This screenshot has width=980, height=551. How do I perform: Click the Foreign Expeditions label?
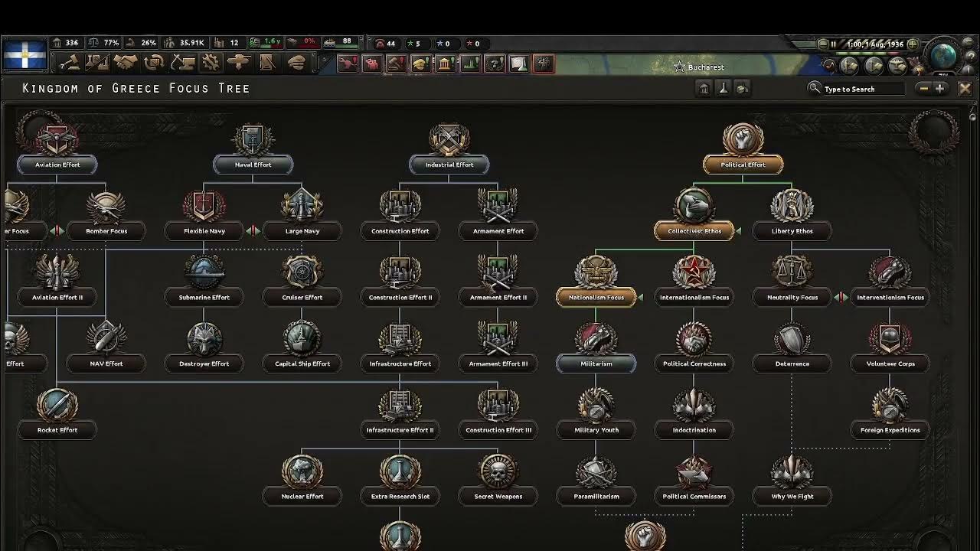pyautogui.click(x=890, y=430)
